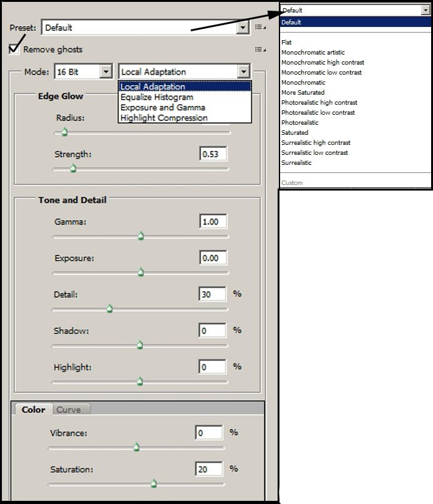Open the 16 Bit mode dropdown
433x504 pixels.
pos(106,71)
